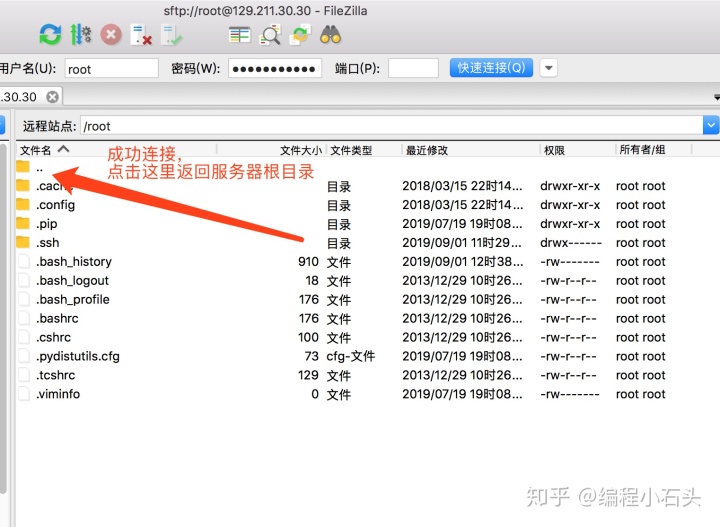Select the .ssh folder icon

[x=23, y=242]
